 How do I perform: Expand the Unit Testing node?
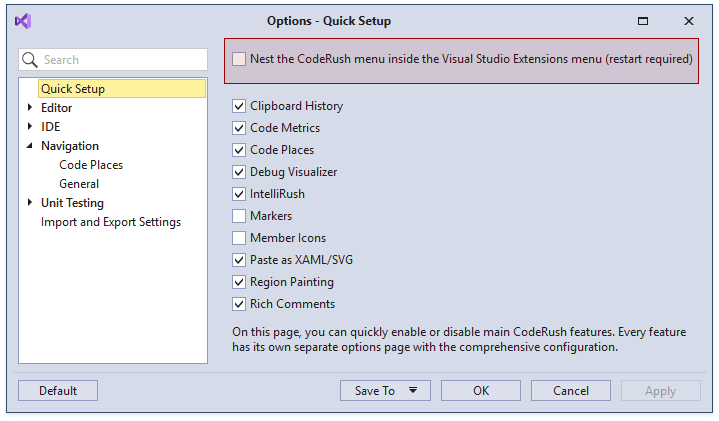pyautogui.click(x=30, y=203)
